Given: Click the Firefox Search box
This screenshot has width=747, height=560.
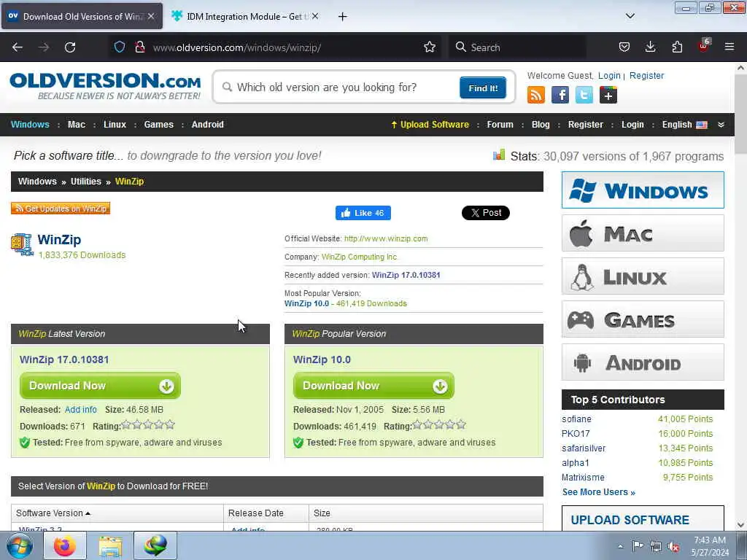Looking at the screenshot, I should click(518, 47).
